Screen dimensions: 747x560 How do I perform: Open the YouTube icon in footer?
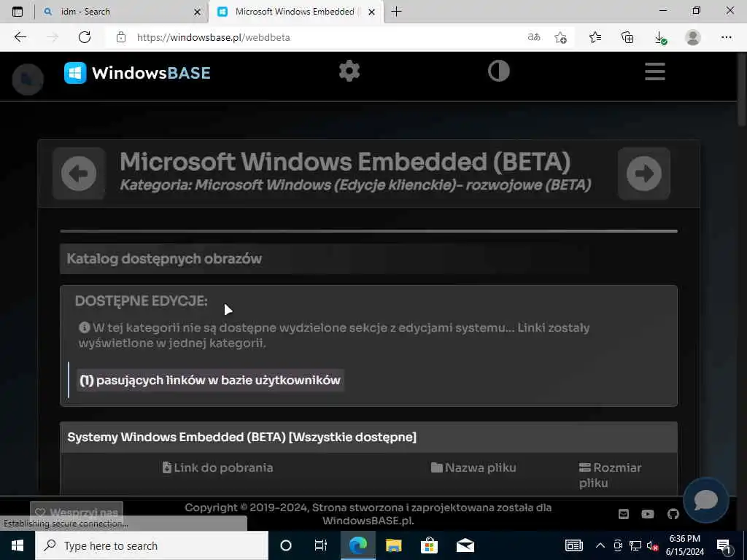(x=648, y=514)
